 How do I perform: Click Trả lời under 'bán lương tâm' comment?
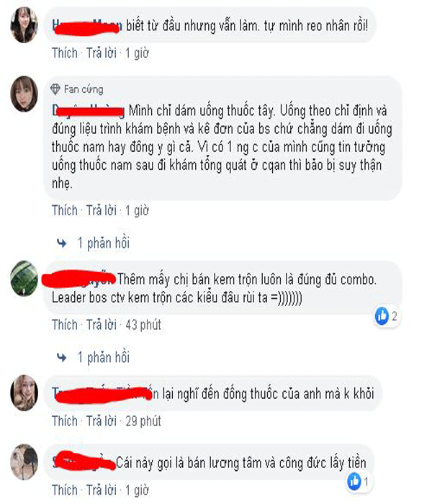click(x=102, y=490)
